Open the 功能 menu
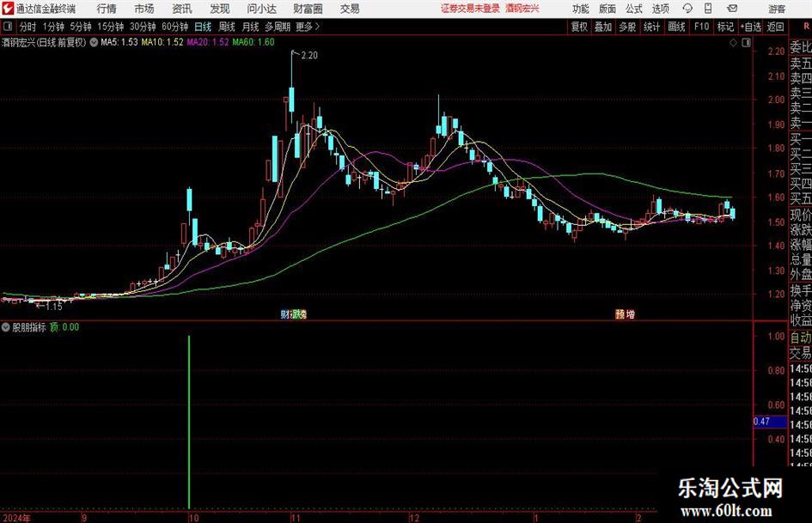The width and height of the screenshot is (812, 523). click(x=581, y=9)
